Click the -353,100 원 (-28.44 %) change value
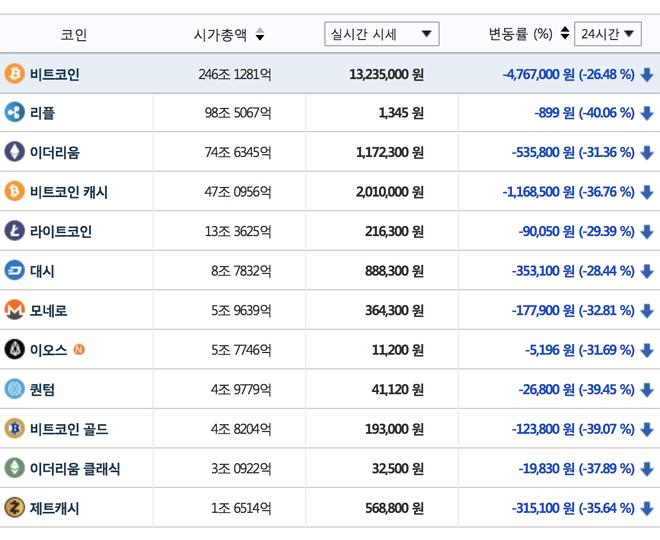 tap(573, 271)
